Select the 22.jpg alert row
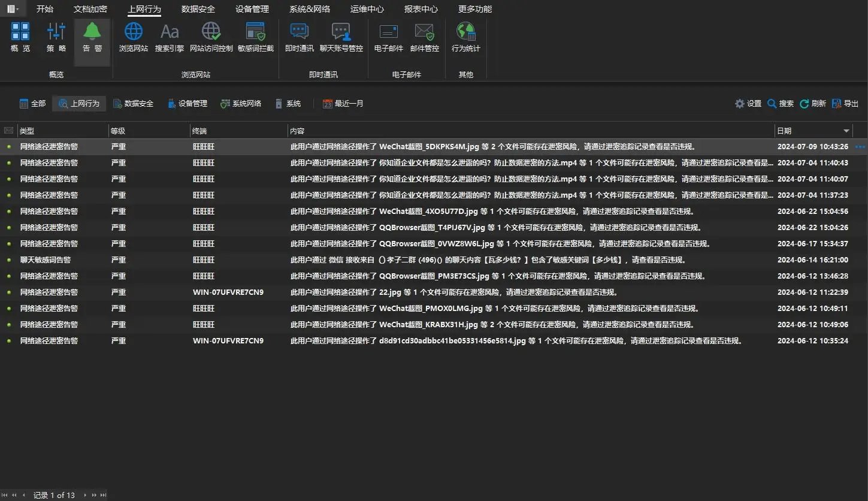 pos(434,292)
